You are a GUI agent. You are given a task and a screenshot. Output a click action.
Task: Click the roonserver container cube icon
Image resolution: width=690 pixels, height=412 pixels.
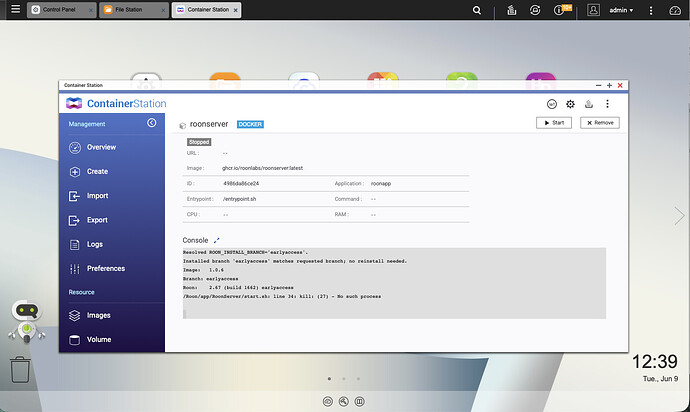tap(183, 125)
